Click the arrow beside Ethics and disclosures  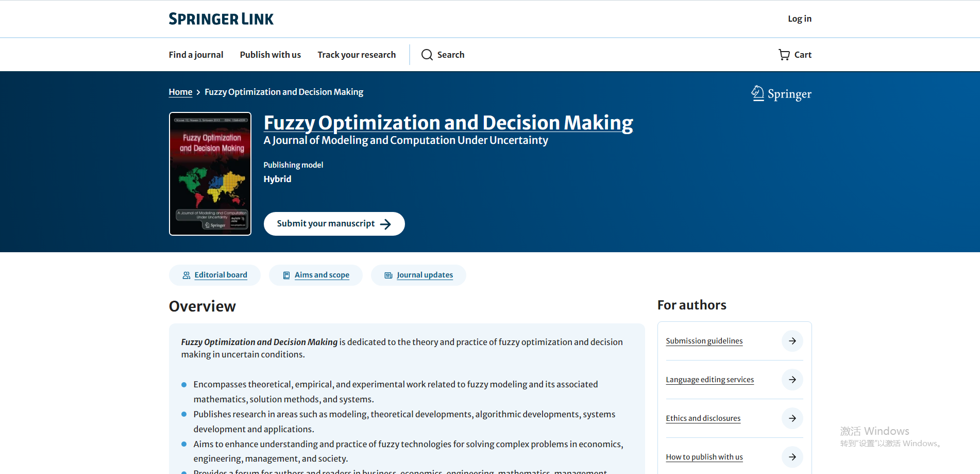click(x=792, y=418)
